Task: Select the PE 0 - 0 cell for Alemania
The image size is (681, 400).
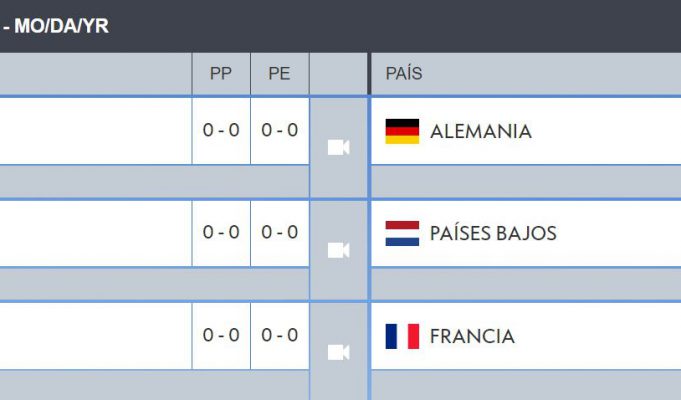Action: 280,131
